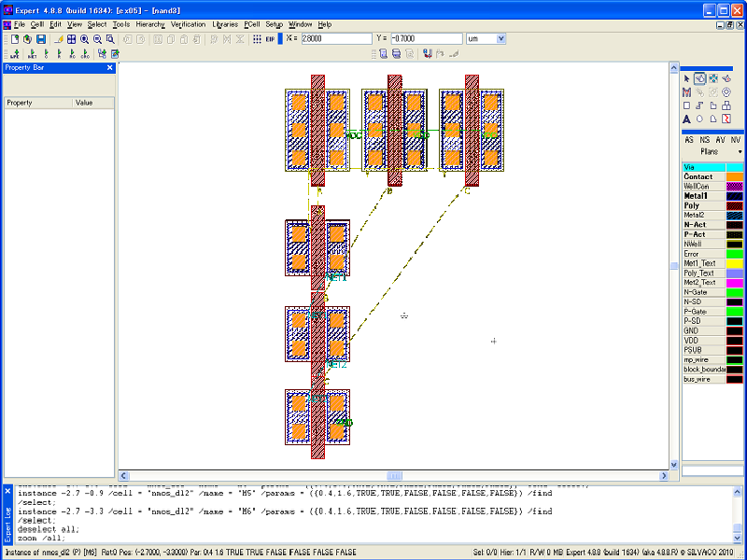Choose the box (rectangle) drawing tool
747x560 pixels.
[x=686, y=105]
